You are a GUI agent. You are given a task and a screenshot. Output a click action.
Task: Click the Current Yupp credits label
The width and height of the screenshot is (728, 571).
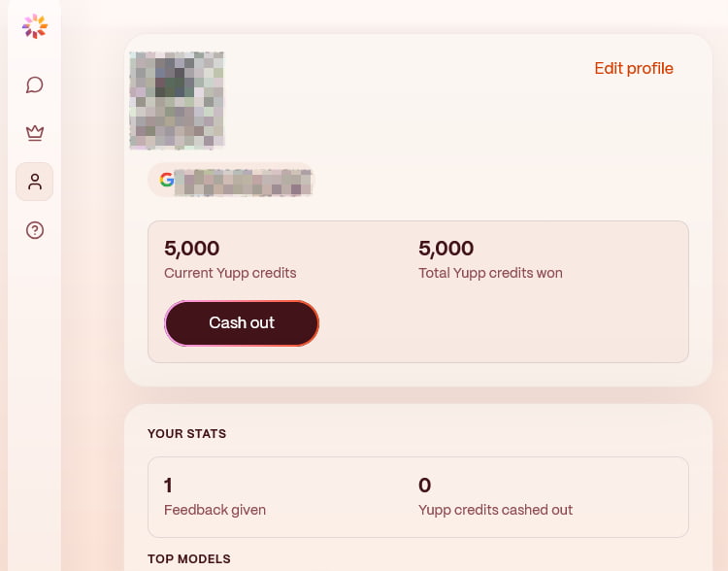pos(230,273)
